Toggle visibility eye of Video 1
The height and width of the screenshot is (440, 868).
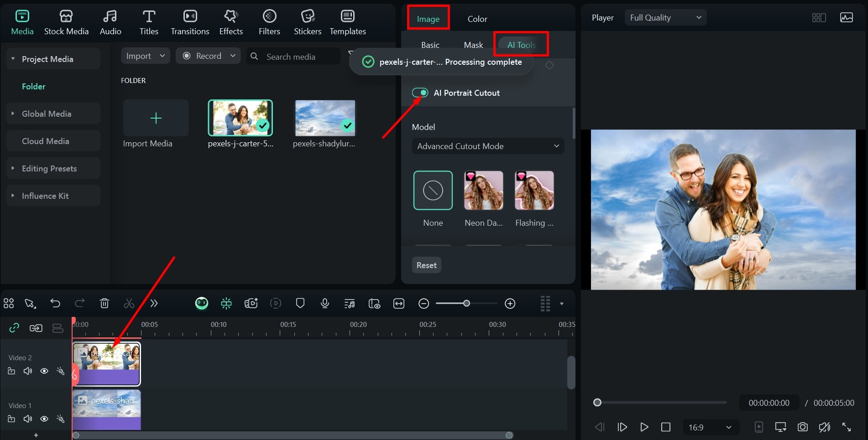tap(44, 419)
